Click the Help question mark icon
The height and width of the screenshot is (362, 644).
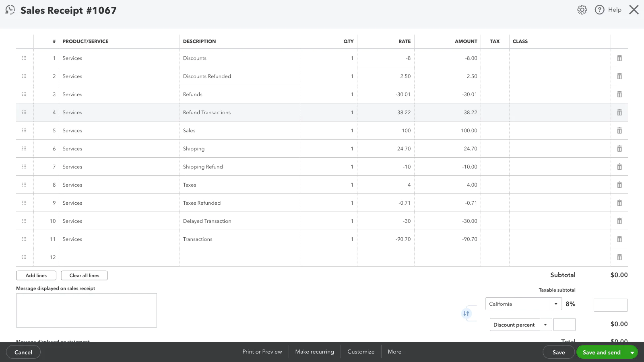point(599,10)
